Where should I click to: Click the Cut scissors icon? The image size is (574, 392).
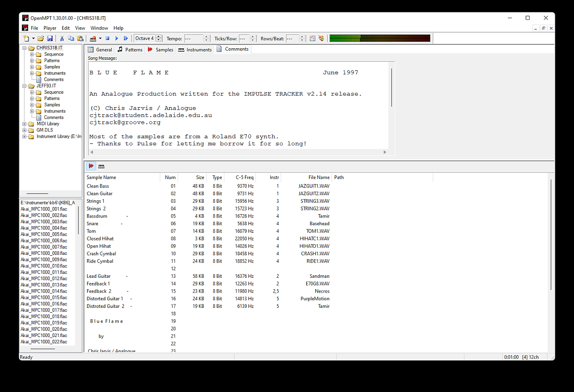point(62,38)
